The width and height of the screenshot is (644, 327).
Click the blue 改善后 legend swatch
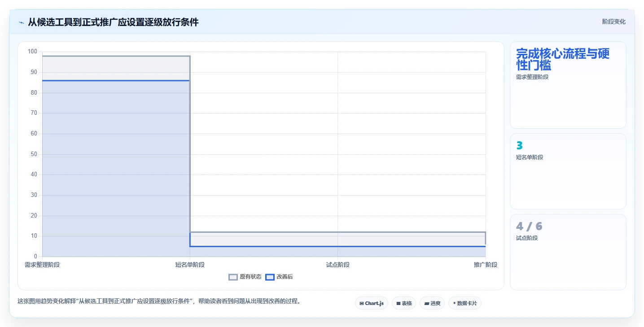point(270,277)
